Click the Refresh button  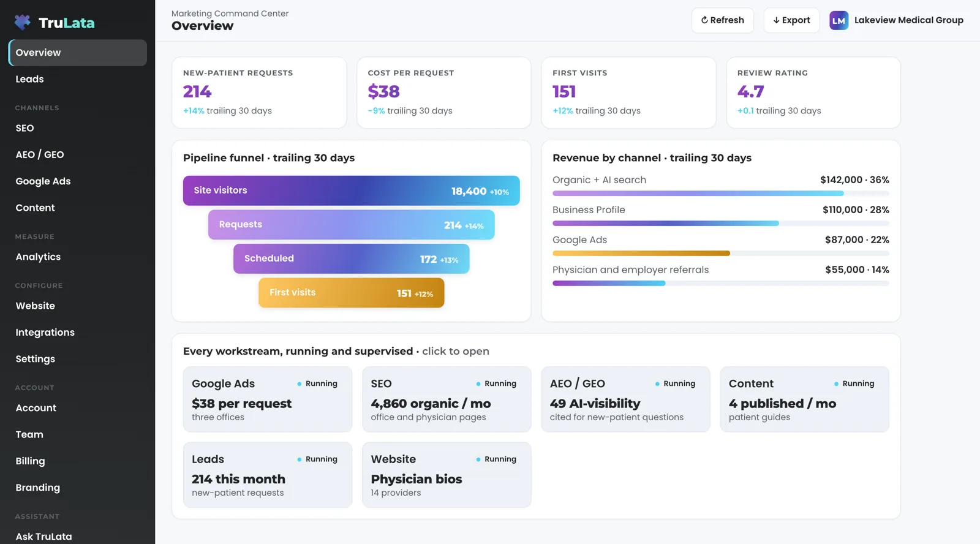click(723, 20)
